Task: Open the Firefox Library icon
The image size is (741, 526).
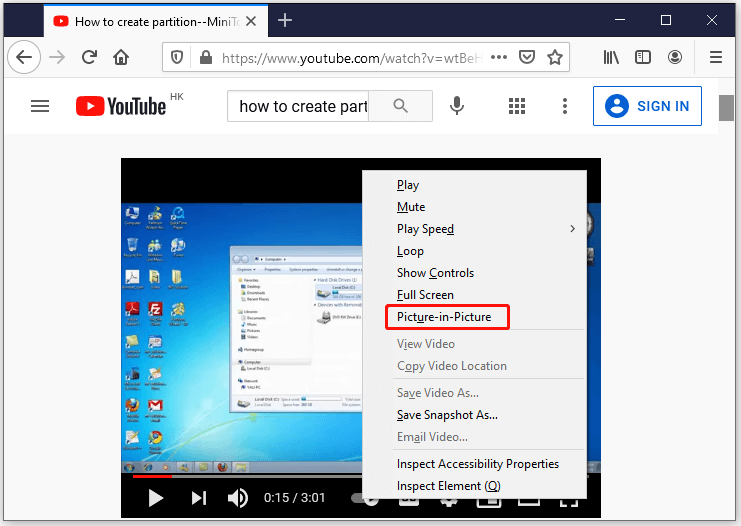Action: point(611,58)
